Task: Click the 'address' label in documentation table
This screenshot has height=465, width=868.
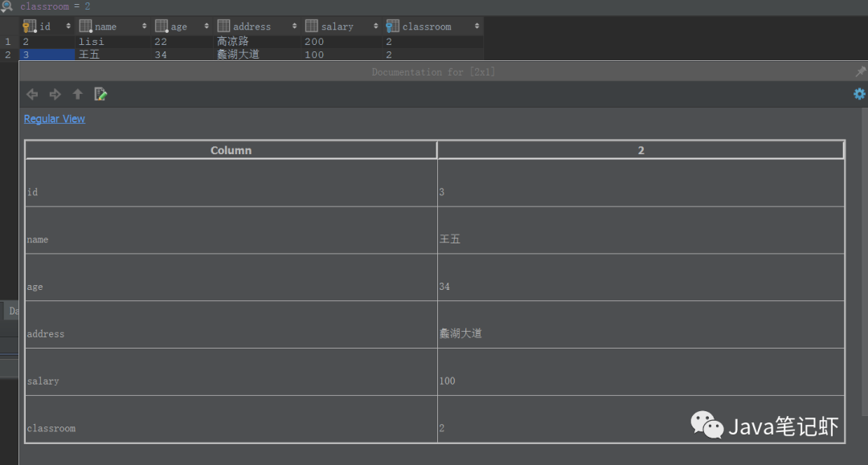Action: (45, 334)
